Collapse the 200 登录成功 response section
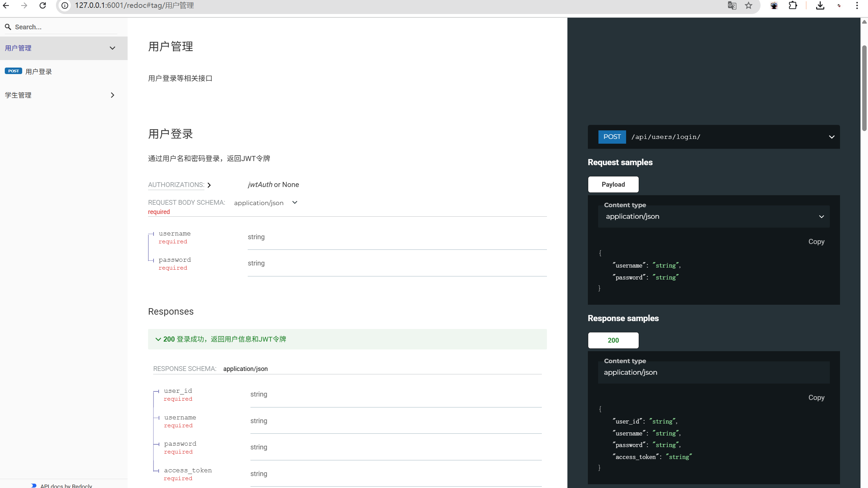 tap(158, 339)
